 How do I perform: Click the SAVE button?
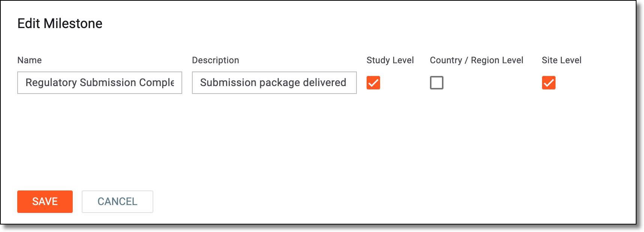tap(45, 202)
